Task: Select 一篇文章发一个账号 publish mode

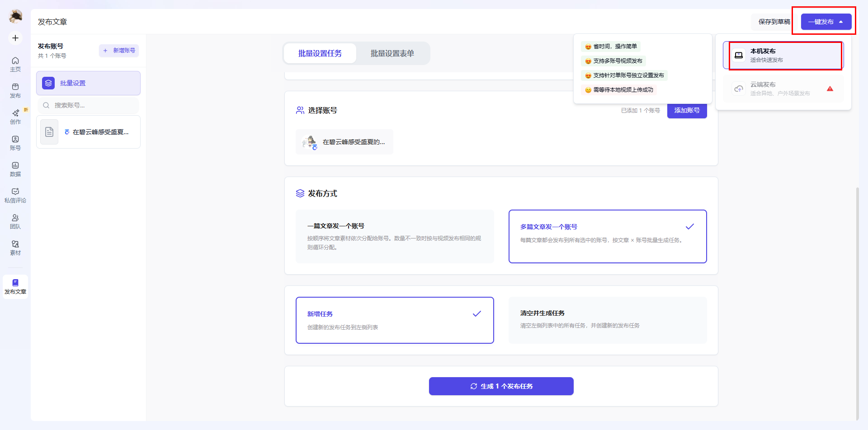Action: coord(395,236)
